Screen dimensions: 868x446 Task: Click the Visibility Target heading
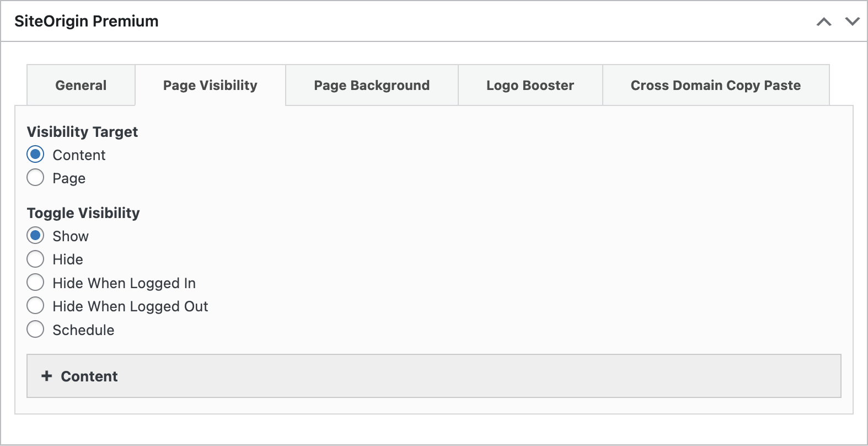click(x=82, y=132)
